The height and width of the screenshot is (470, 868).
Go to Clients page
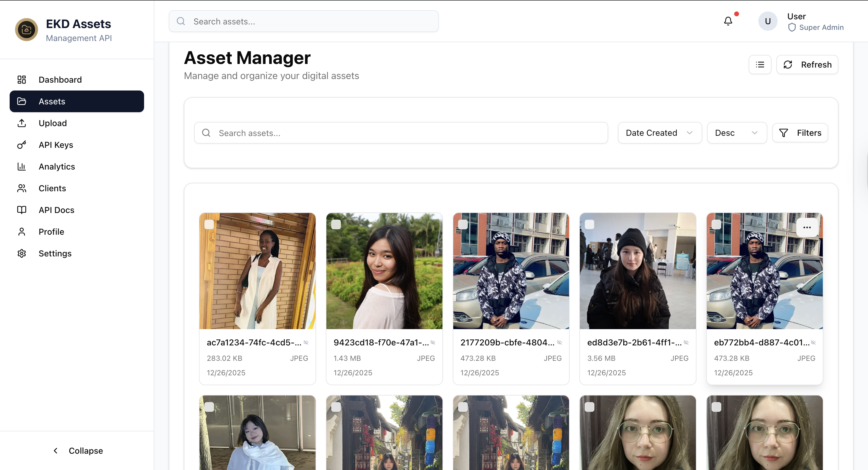[x=77, y=188]
